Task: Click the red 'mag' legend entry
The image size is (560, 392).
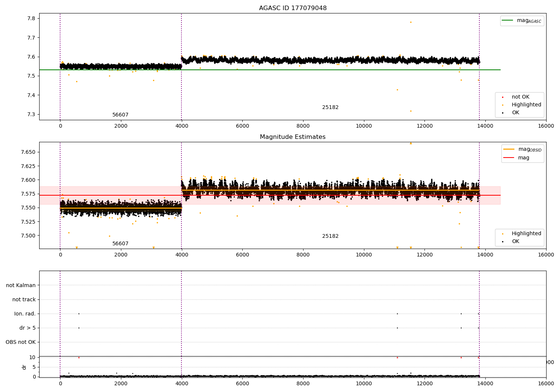Action: 516,158
